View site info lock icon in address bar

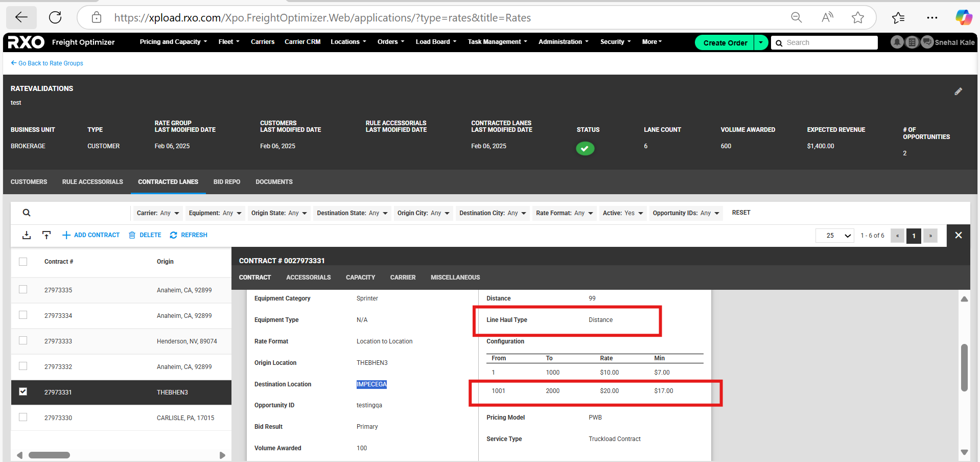click(x=97, y=18)
